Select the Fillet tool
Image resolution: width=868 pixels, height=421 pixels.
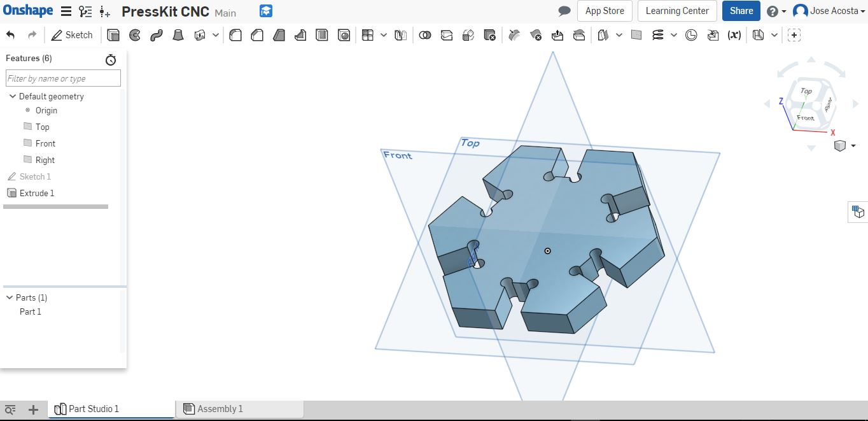coord(235,35)
